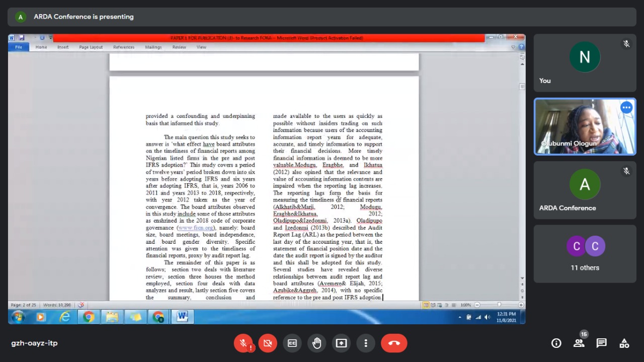Screen dimensions: 644x362
Task: Open the meeting details info icon
Action: pyautogui.click(x=556, y=343)
